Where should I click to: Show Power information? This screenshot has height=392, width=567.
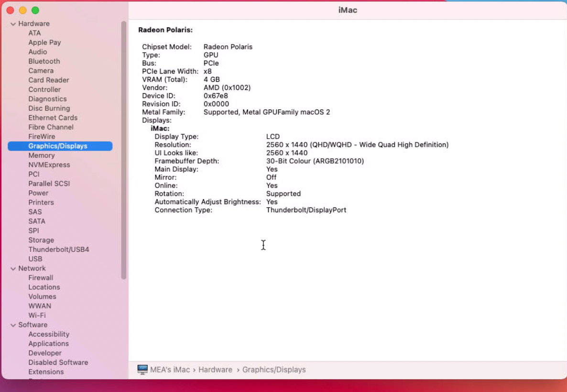[x=38, y=193]
